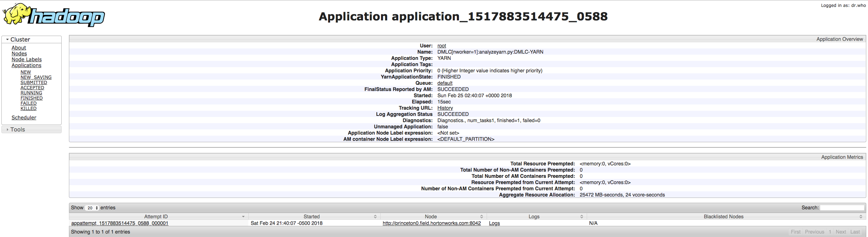Click the Hadoop elephant logo
This screenshot has width=868, height=237.
coord(54,15)
